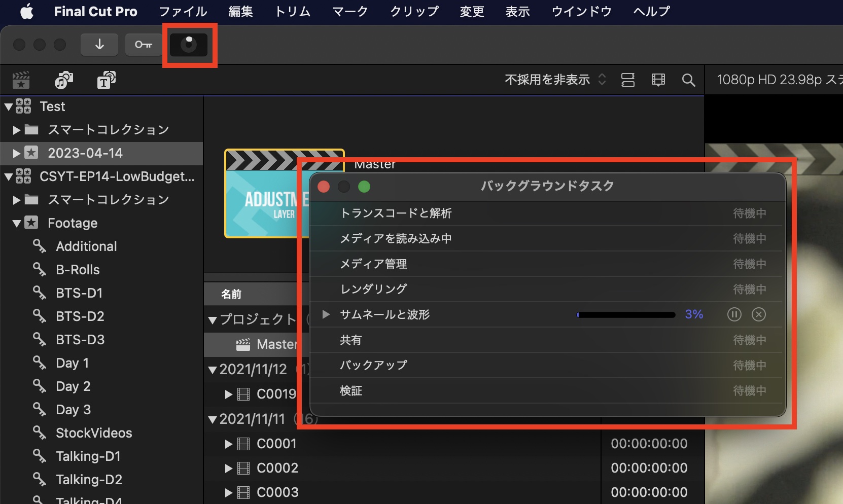843x504 pixels.
Task: Expand スマートコレクション folder under Test
Action: point(16,130)
